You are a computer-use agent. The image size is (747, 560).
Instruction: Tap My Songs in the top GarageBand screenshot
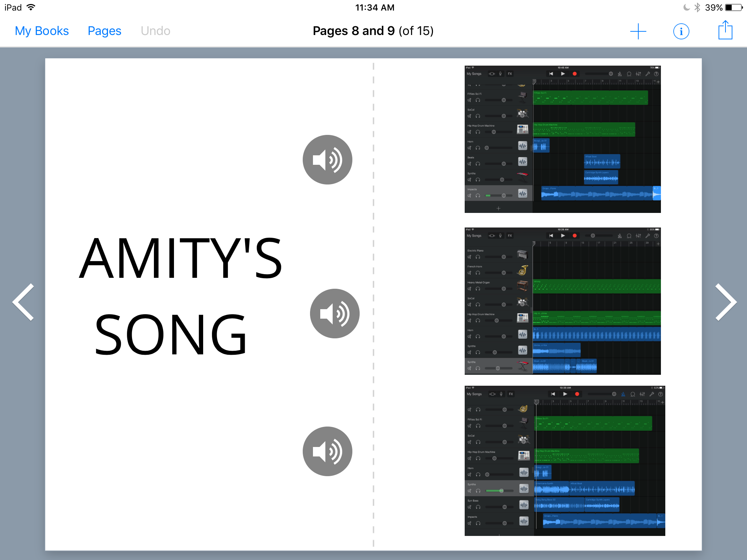pyautogui.click(x=474, y=74)
